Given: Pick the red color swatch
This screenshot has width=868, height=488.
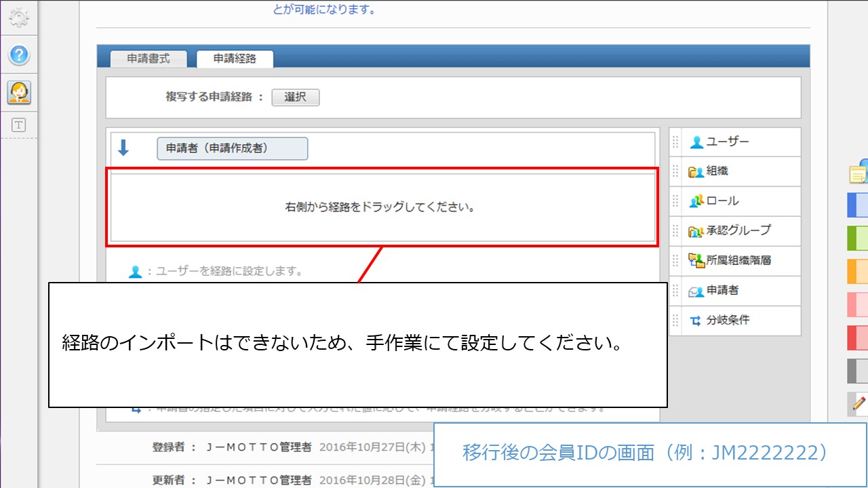Looking at the screenshot, I should [858, 338].
